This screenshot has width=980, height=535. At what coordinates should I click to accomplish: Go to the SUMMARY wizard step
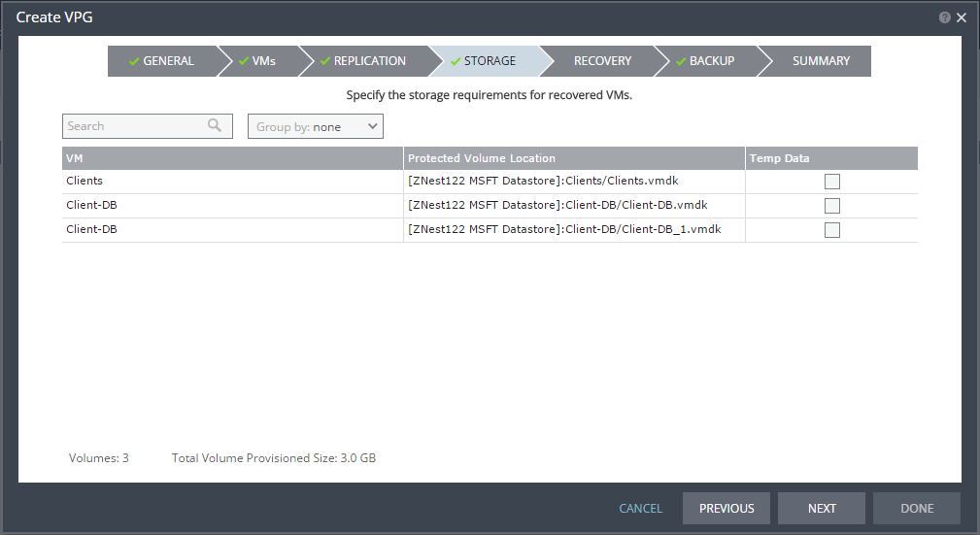[x=816, y=61]
